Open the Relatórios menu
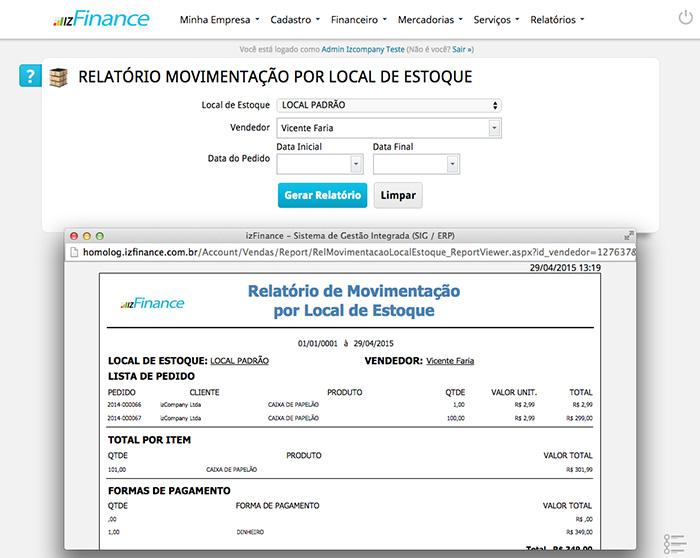The image size is (700, 558). (x=557, y=19)
